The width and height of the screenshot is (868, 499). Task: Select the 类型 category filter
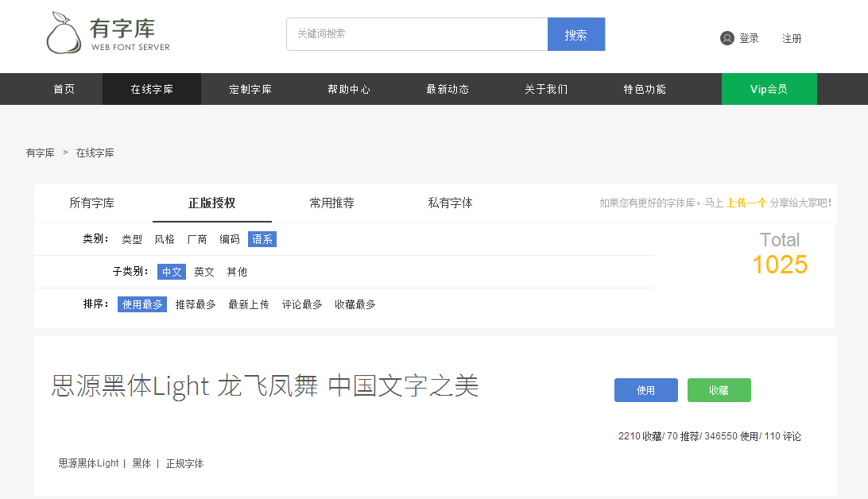[x=132, y=239]
